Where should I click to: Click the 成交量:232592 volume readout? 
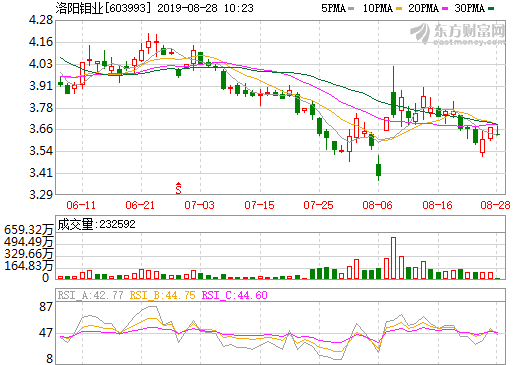96,224
